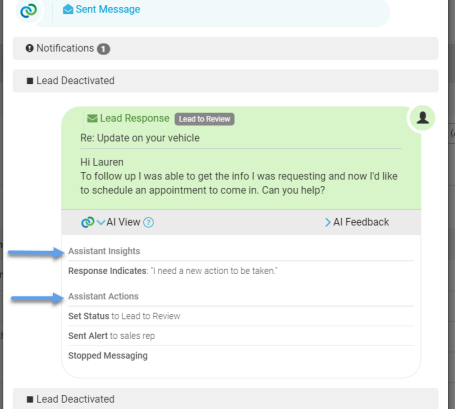
Task: Click the green Lead Response envelope icon
Action: pos(92,118)
